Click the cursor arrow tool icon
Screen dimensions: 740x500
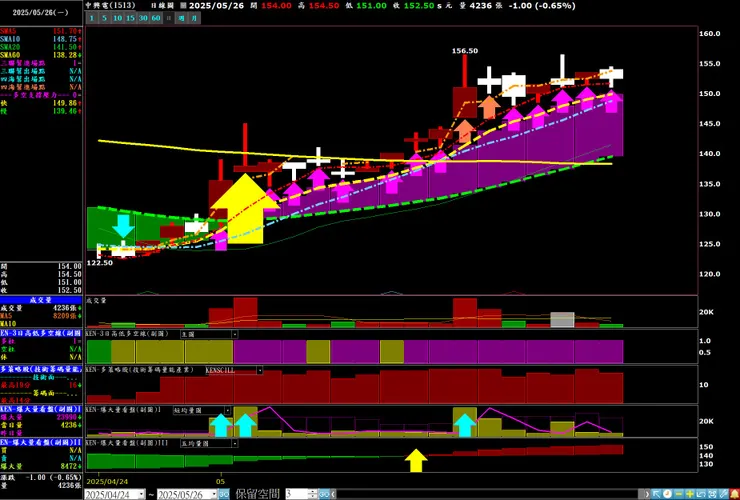(656, 494)
